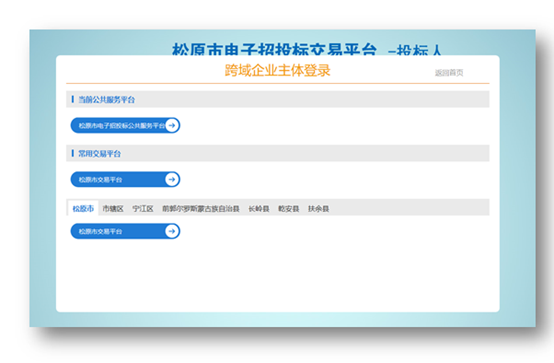
Task: Click the 当前公共服务平台 section heading
Action: click(x=107, y=100)
